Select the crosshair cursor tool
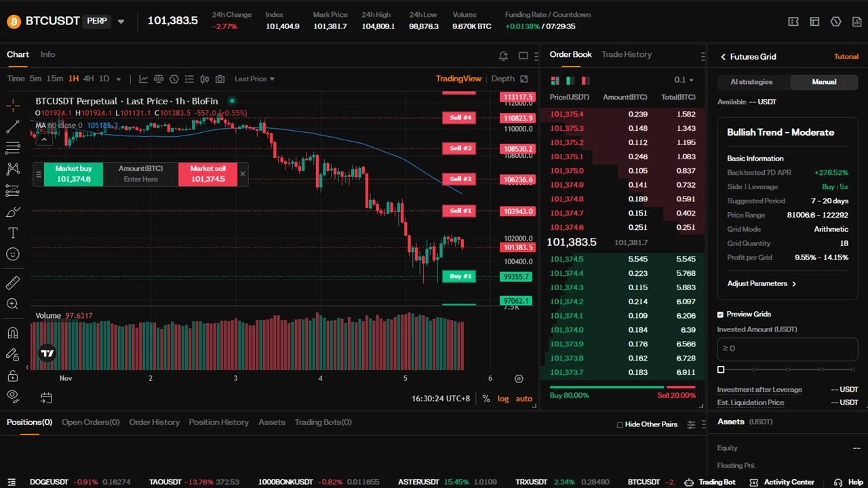 tap(12, 105)
